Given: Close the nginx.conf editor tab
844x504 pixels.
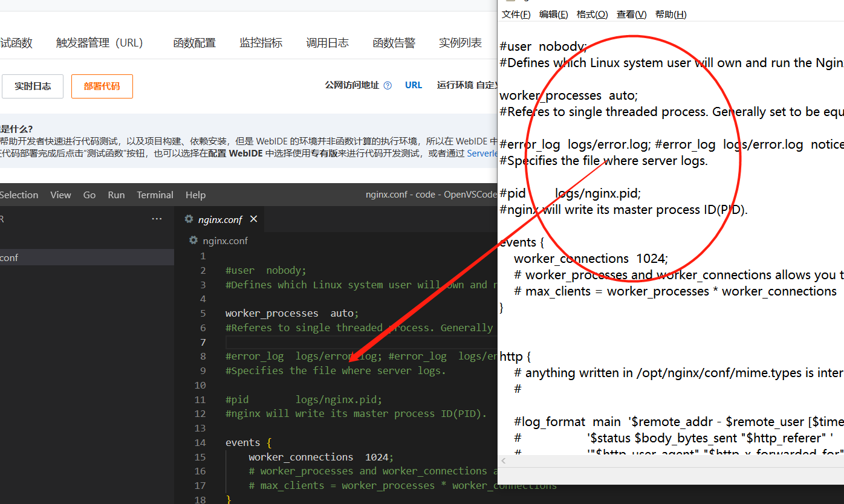Looking at the screenshot, I should pos(253,219).
